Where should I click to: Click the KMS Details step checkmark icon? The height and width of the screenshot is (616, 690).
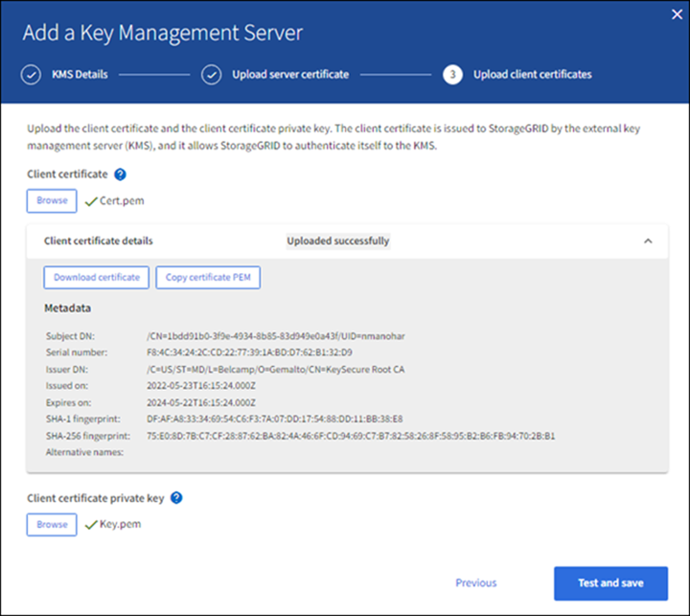(x=32, y=74)
